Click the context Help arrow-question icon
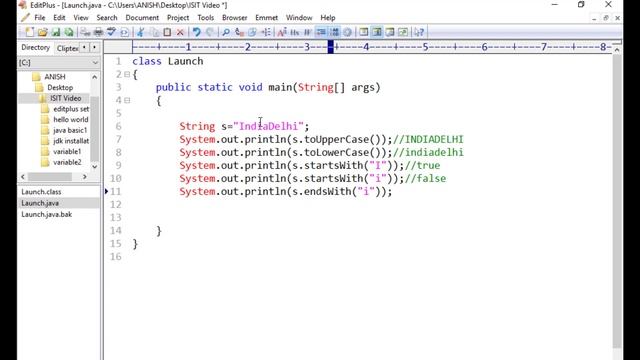The width and height of the screenshot is (640, 360). tap(418, 32)
